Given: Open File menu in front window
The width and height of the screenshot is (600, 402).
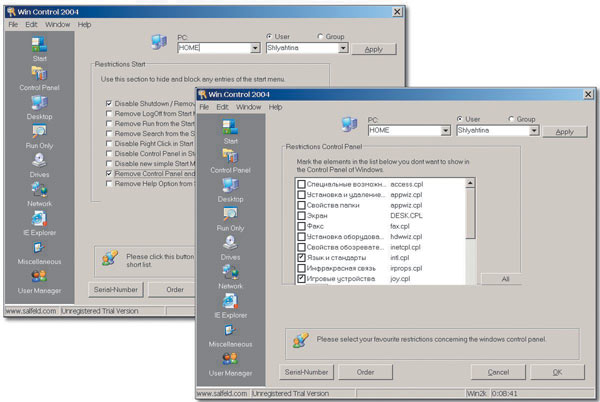Looking at the screenshot, I should coord(204,107).
